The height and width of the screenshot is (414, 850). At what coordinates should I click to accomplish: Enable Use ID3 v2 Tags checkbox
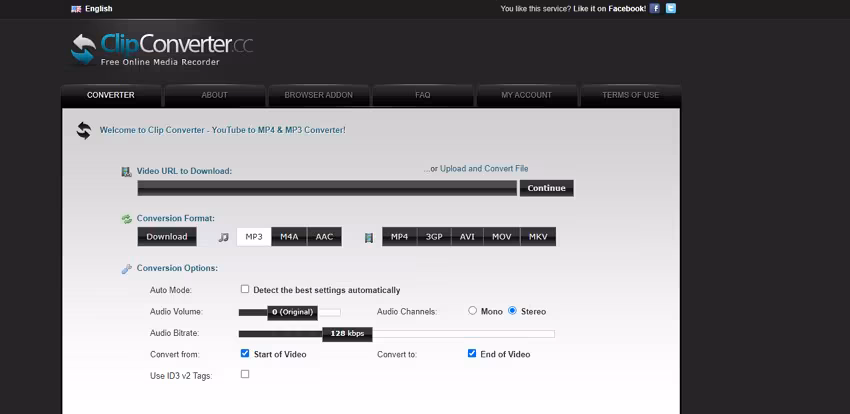pyautogui.click(x=245, y=374)
